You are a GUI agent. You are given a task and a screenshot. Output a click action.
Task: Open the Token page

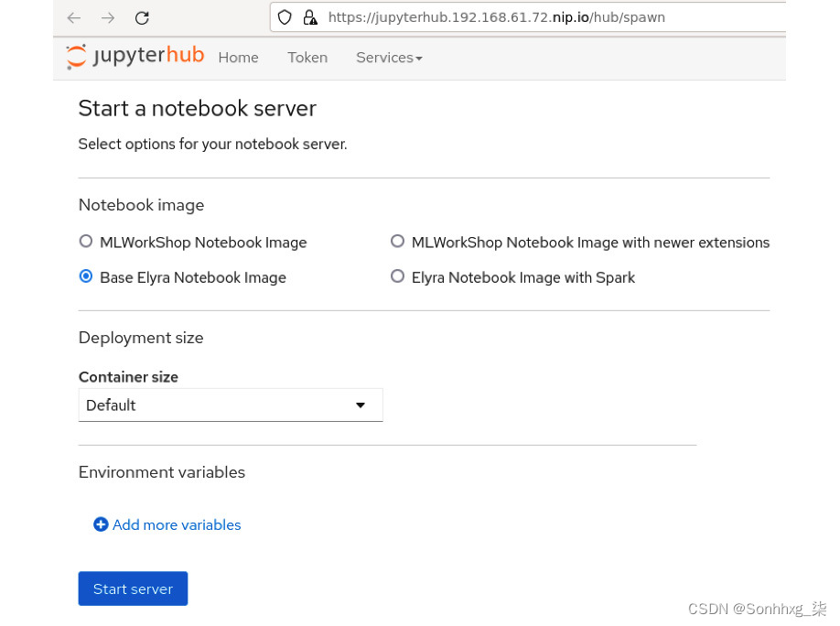click(307, 58)
